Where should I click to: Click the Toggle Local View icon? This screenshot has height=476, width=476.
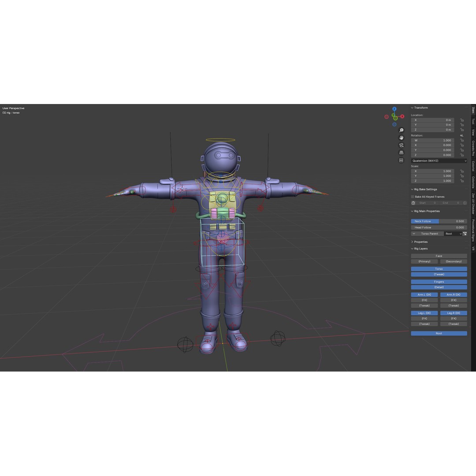click(401, 160)
